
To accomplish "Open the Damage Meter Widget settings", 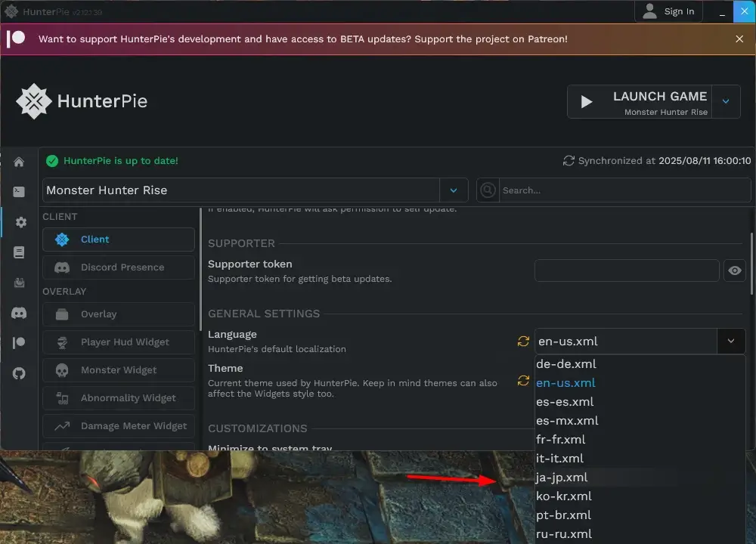I will 119,426.
